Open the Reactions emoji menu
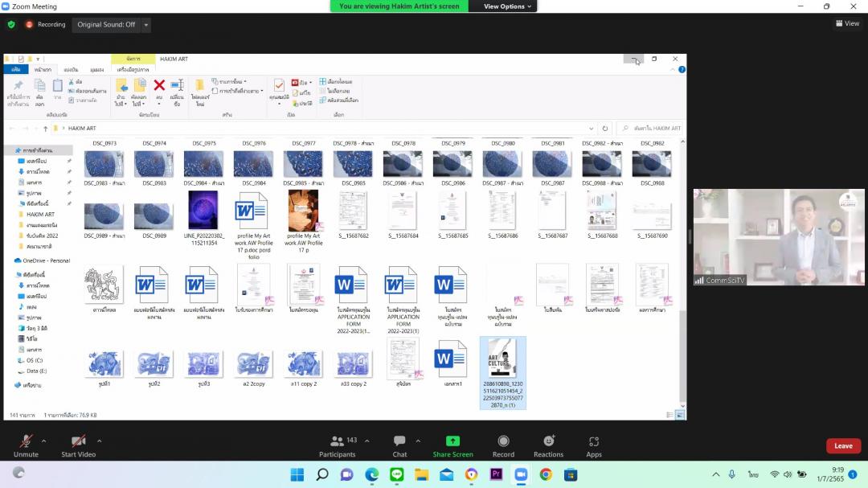 548,441
